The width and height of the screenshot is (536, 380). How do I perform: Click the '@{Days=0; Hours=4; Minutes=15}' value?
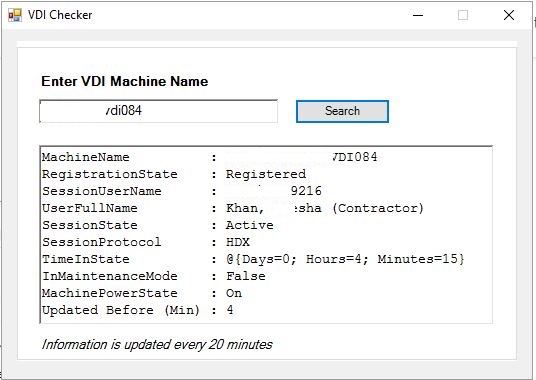pos(345,259)
